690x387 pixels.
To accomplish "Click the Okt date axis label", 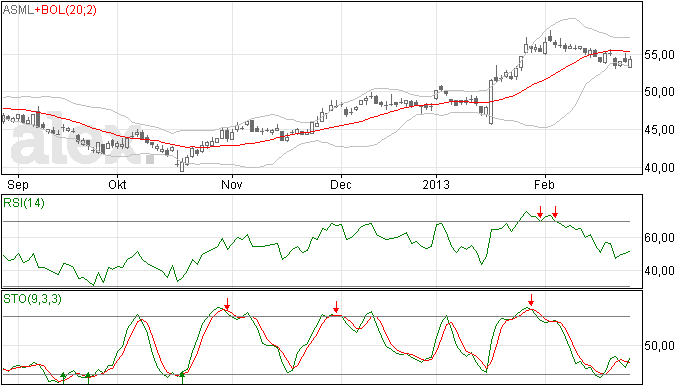I will pyautogui.click(x=117, y=184).
